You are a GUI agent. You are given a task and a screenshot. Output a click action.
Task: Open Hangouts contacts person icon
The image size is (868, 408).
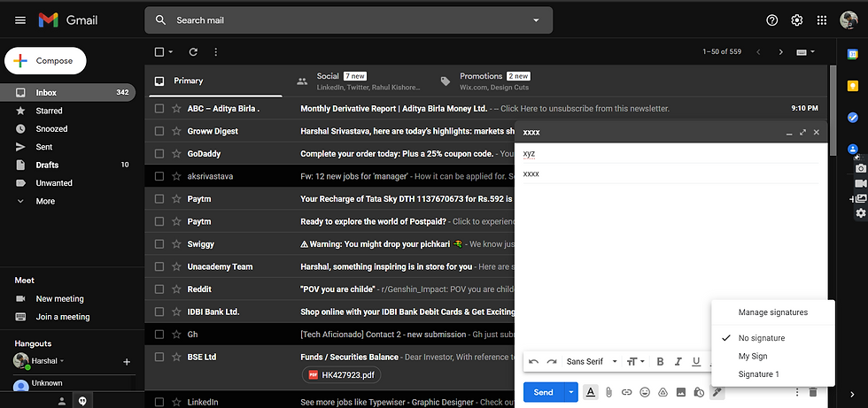62,401
